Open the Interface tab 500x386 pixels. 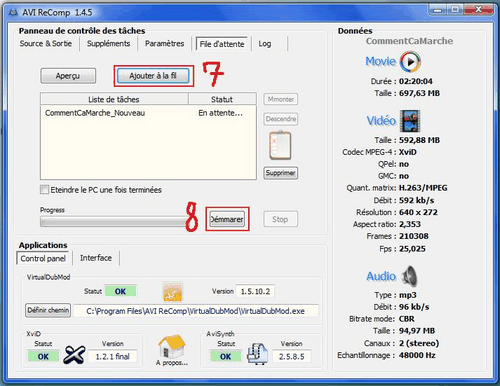point(96,258)
